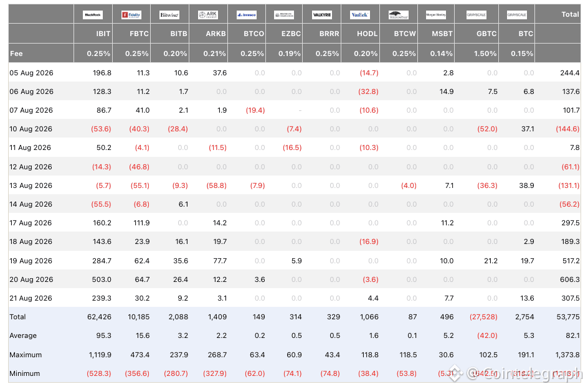Viewport: 588px width, 389px height.
Task: Click the Total column header
Action: point(570,14)
